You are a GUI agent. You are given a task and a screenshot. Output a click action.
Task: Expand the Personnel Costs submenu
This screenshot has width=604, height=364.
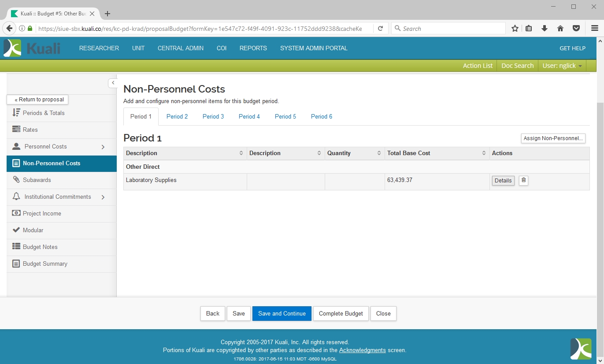click(x=103, y=147)
